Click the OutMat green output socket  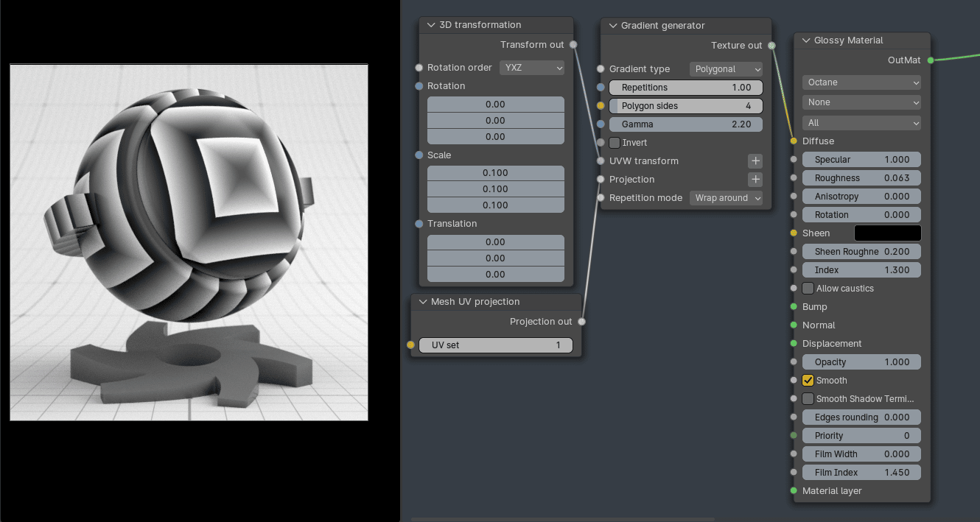click(931, 60)
